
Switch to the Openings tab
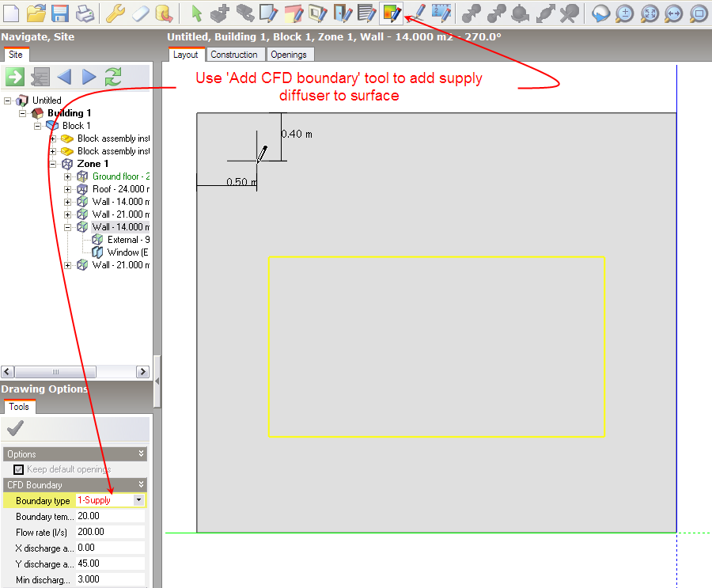288,55
